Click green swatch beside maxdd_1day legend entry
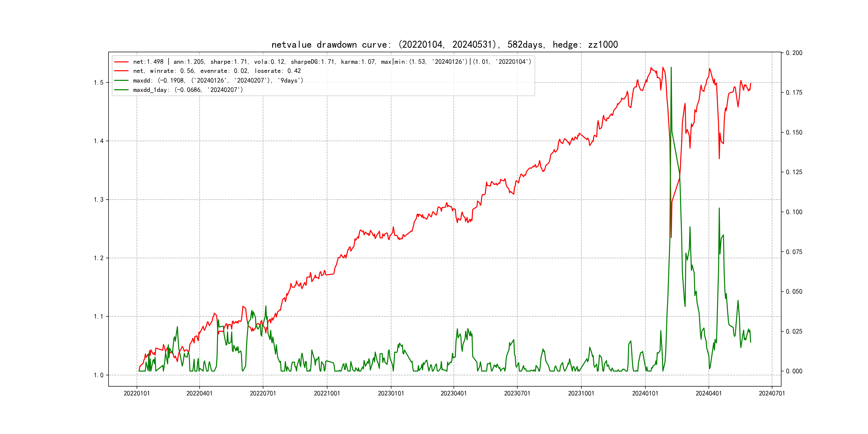This screenshot has width=868, height=434. tap(121, 90)
